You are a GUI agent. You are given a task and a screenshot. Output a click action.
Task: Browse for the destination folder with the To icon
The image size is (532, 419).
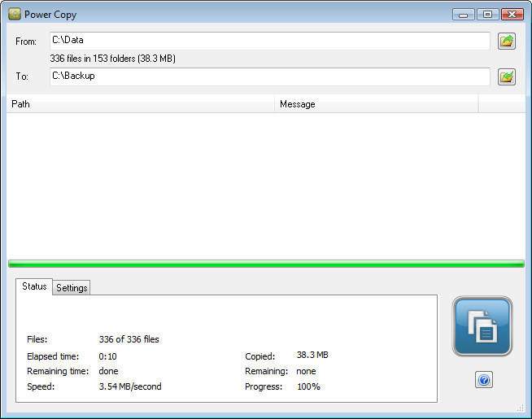pyautogui.click(x=507, y=76)
